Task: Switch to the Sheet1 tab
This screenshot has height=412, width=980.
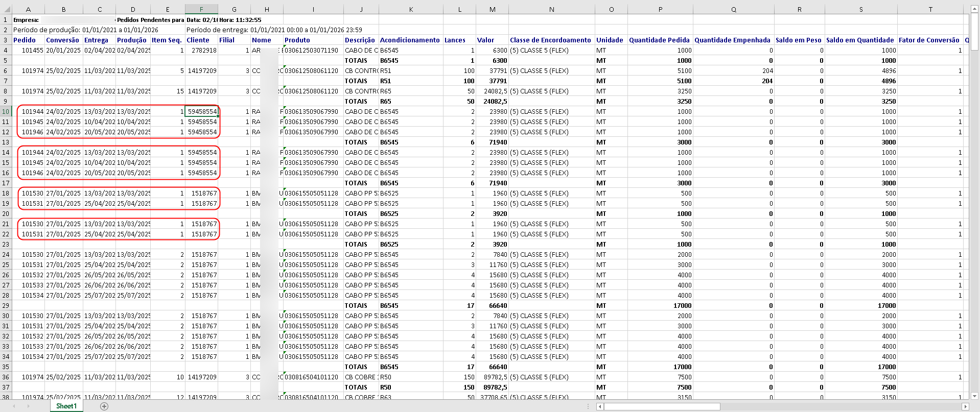Action: pyautogui.click(x=66, y=406)
